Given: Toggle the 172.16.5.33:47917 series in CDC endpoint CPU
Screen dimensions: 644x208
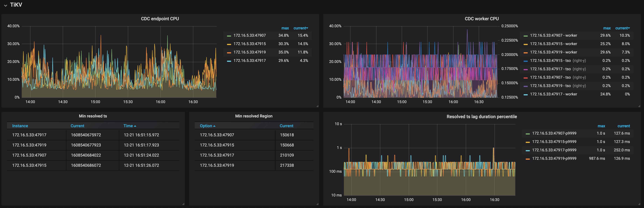Looking at the screenshot, I should (249, 60).
